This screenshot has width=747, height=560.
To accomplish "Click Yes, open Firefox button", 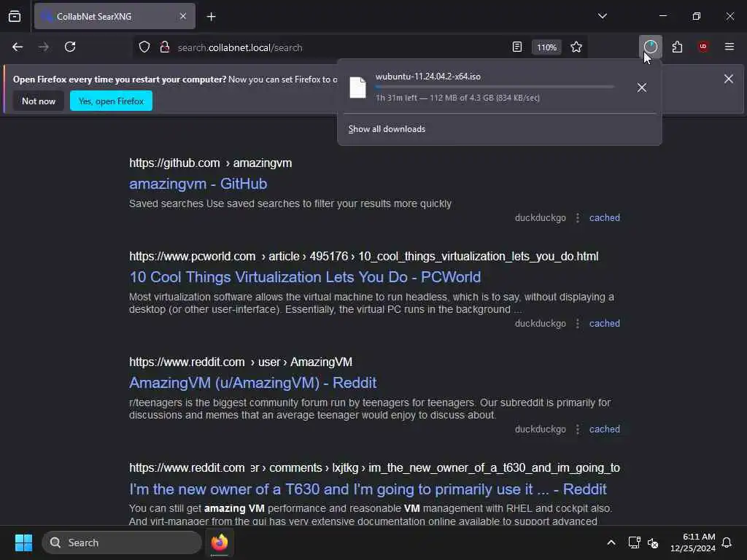I will (111, 101).
